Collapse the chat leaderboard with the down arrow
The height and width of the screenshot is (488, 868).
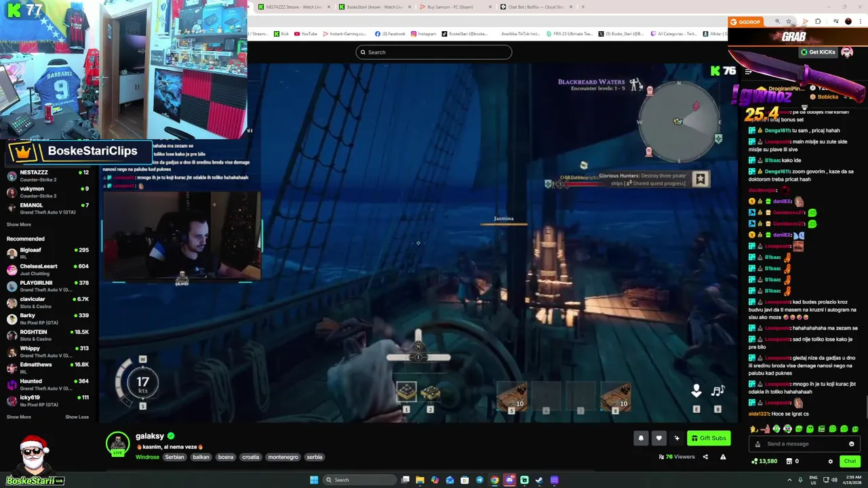804,107
